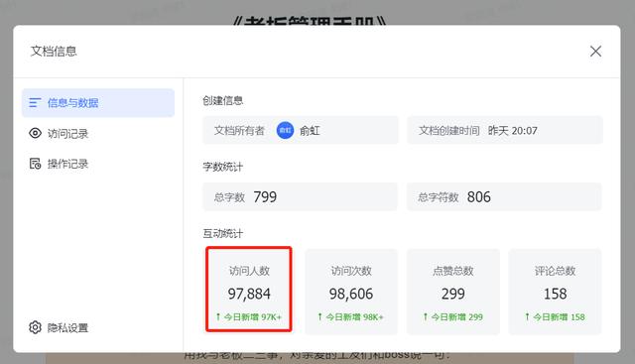Open the 访问人数 card showing 97,884
635x364 pixels.
(x=249, y=289)
